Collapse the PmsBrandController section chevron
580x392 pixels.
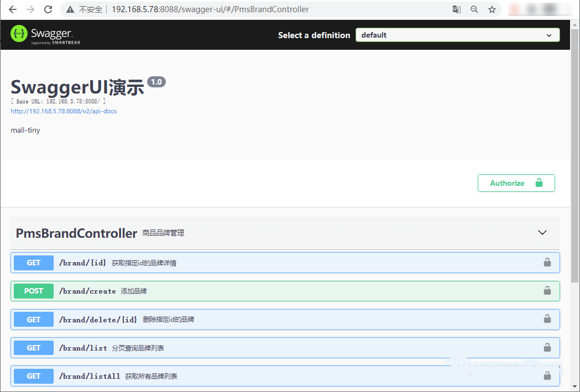(542, 233)
